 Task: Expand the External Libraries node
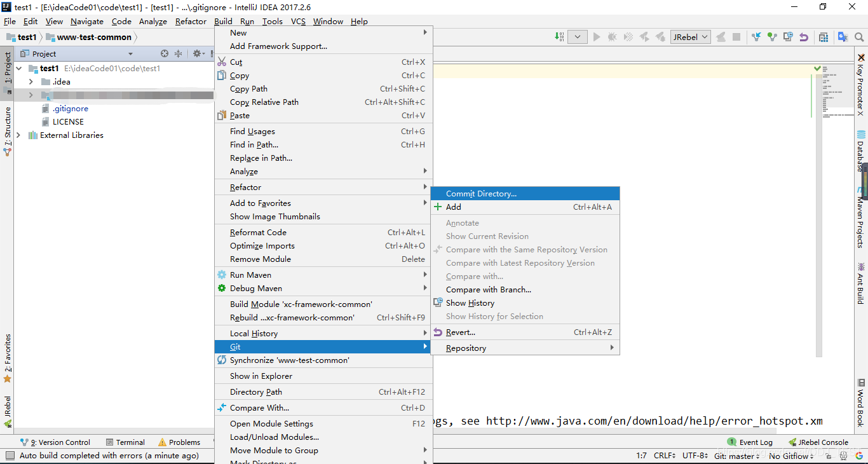click(x=19, y=135)
